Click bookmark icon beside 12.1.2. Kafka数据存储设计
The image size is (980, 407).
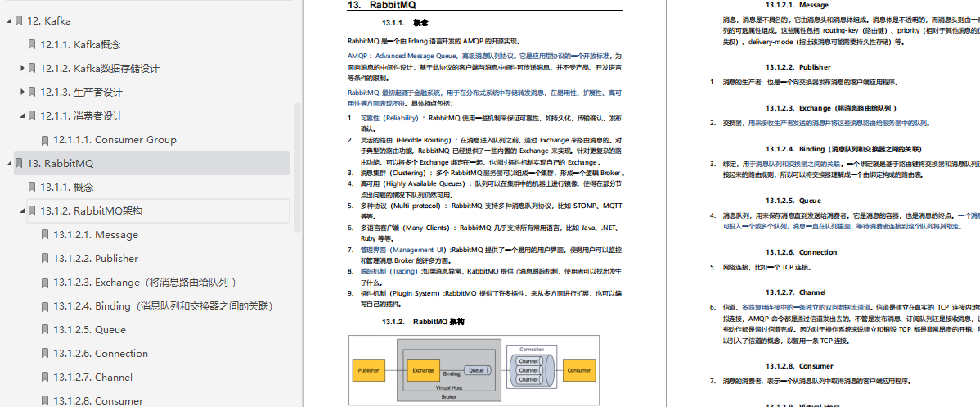pyautogui.click(x=32, y=68)
